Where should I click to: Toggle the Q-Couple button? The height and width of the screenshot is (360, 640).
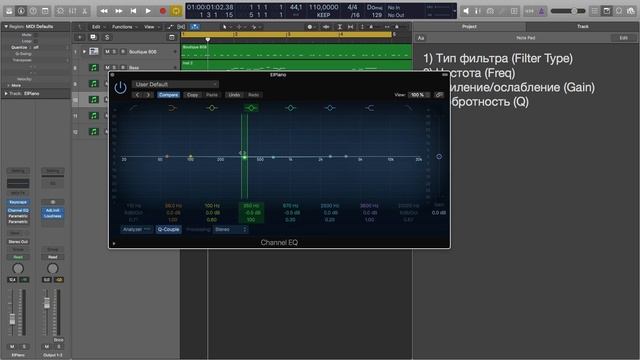168,229
